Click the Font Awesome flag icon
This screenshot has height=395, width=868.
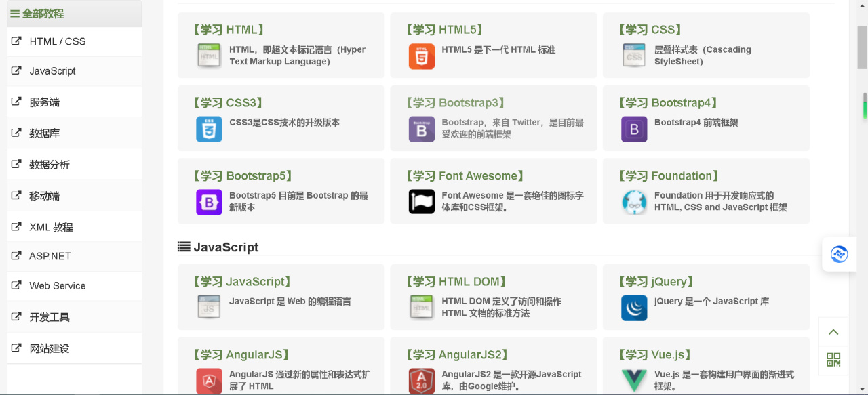point(422,202)
